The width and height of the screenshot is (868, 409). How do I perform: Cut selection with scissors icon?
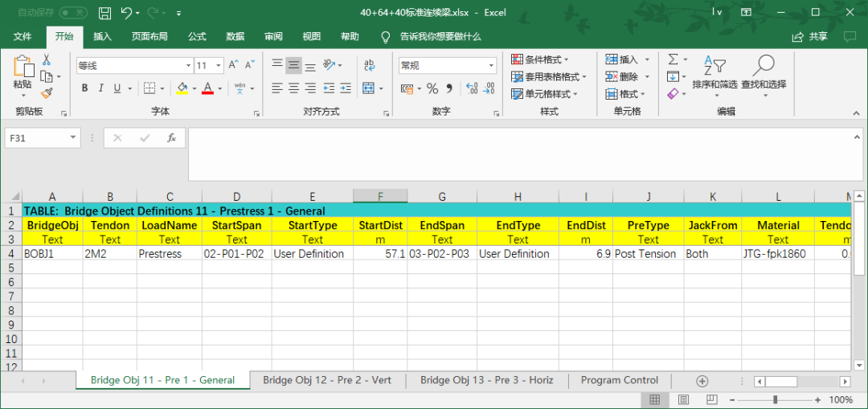(x=47, y=59)
